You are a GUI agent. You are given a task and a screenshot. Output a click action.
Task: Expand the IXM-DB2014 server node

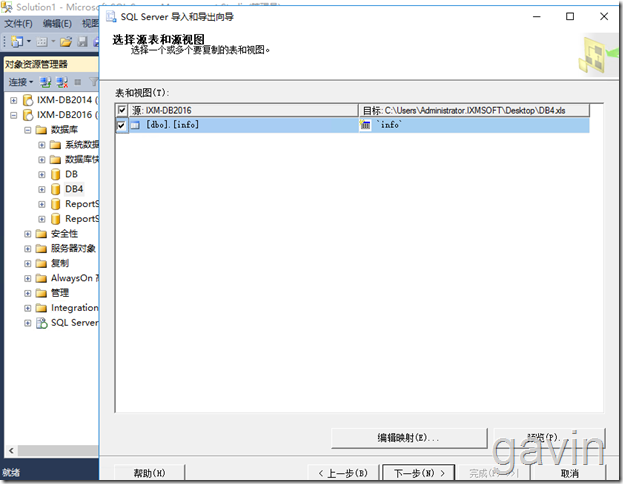pos(14,100)
